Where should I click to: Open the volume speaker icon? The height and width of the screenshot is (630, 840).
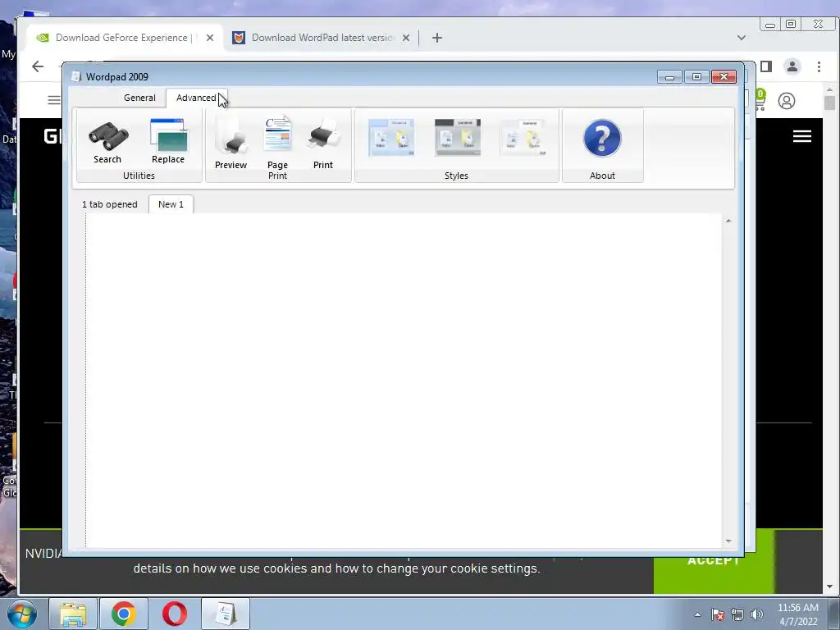click(x=757, y=614)
